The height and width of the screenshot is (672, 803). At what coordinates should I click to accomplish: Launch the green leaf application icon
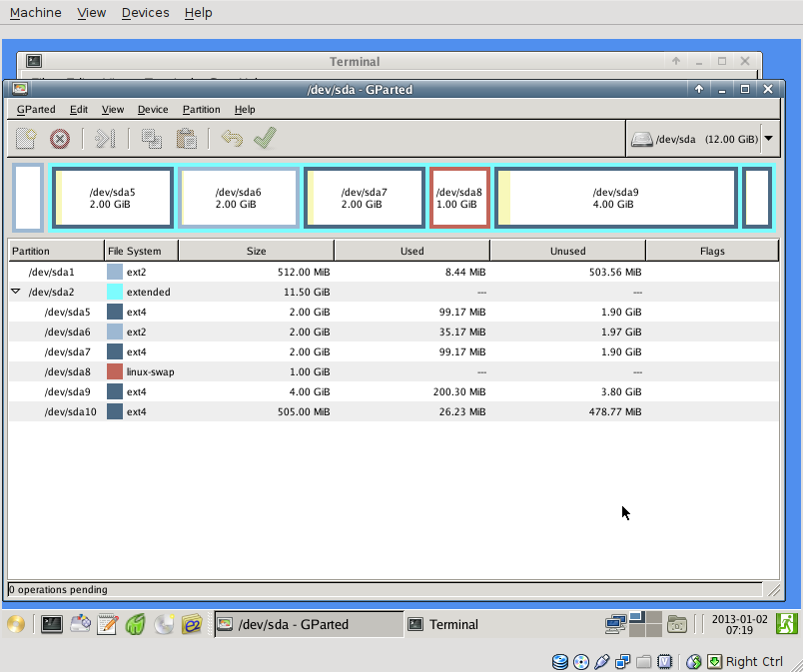click(x=135, y=624)
